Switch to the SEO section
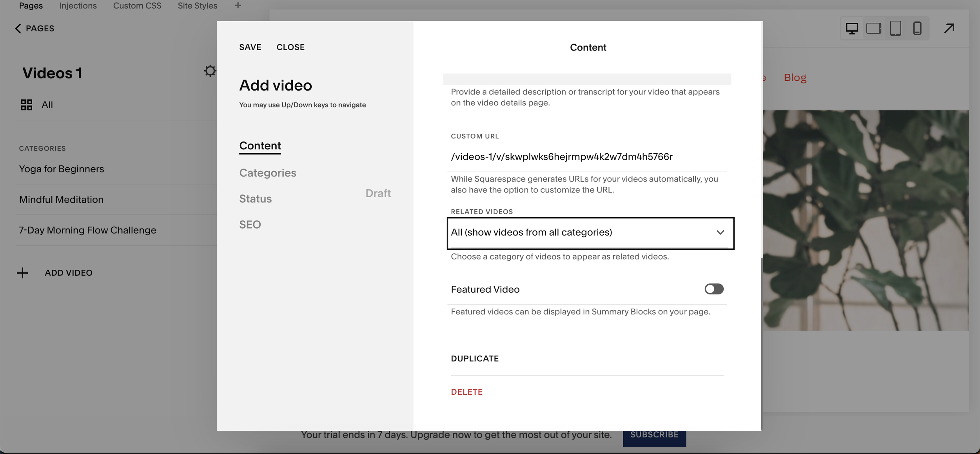980x454 pixels. click(x=250, y=225)
